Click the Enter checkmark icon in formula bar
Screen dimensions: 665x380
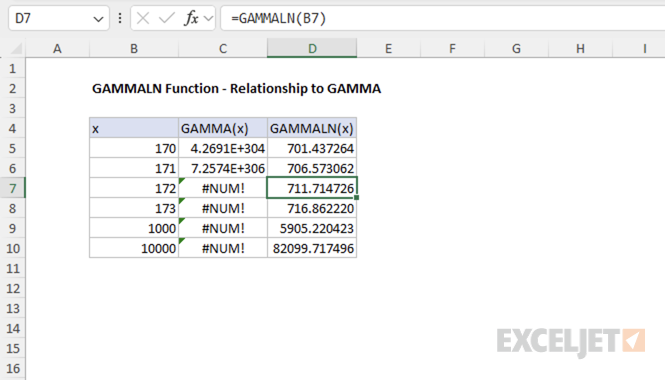click(x=166, y=18)
